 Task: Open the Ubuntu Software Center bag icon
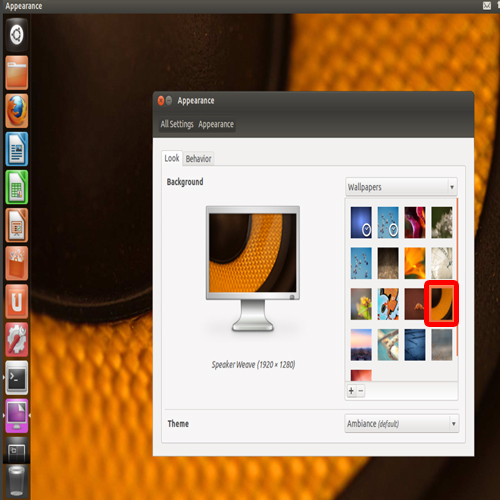(16, 263)
